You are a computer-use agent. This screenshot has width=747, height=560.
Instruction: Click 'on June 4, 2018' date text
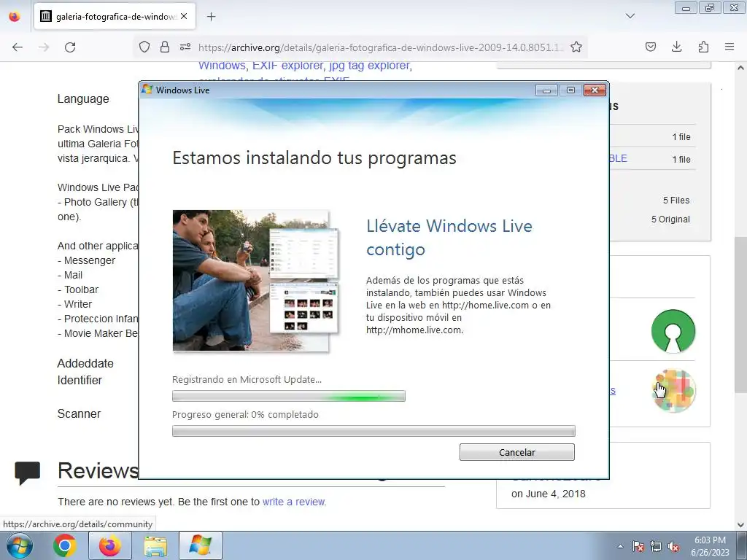[549, 494]
